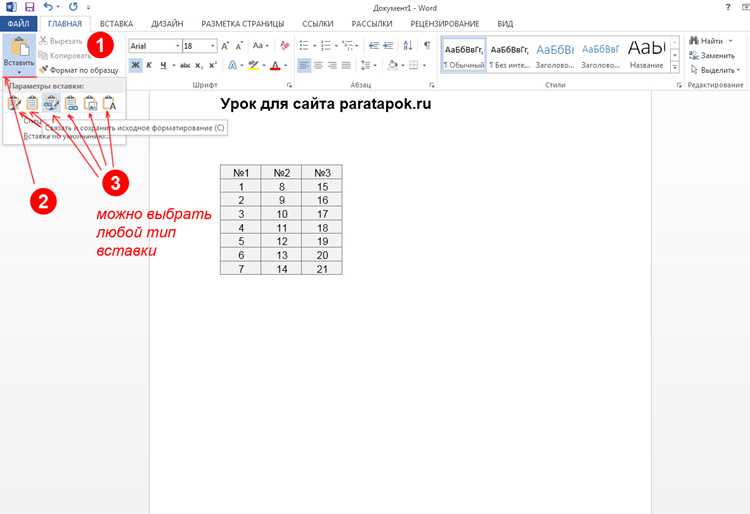This screenshot has height=514, width=750.
Task: Toggle show paragraph marks pilcrow
Action: pos(427,45)
